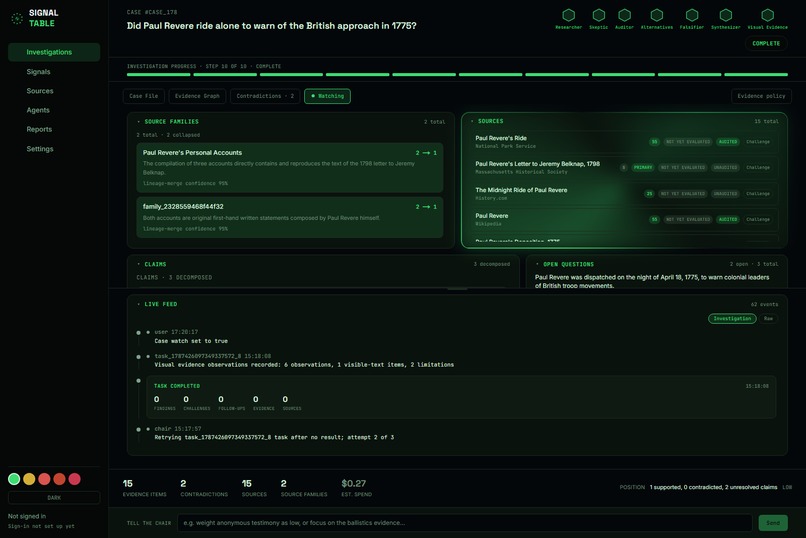Expand the family_2328559468f44f32 card
The width and height of the screenshot is (806, 538).
290,217
